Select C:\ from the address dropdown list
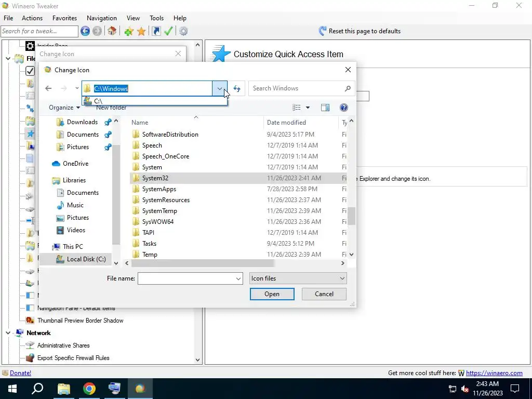This screenshot has height=399, width=532. pyautogui.click(x=155, y=101)
